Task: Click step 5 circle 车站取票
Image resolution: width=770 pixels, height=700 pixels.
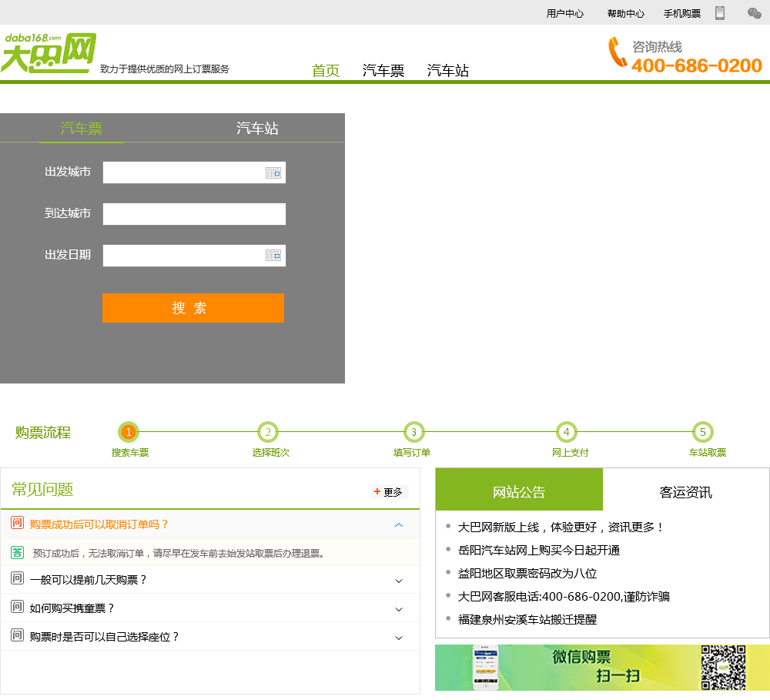Action: tap(703, 432)
